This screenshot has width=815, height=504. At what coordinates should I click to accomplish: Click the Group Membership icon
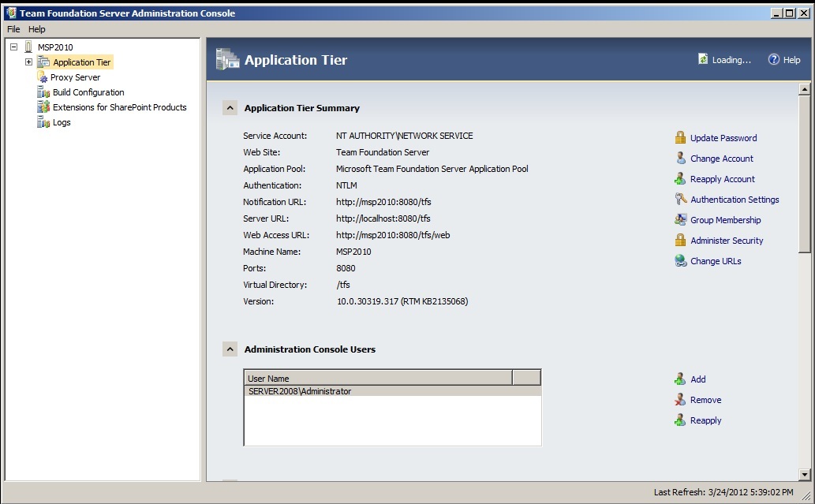tap(680, 220)
